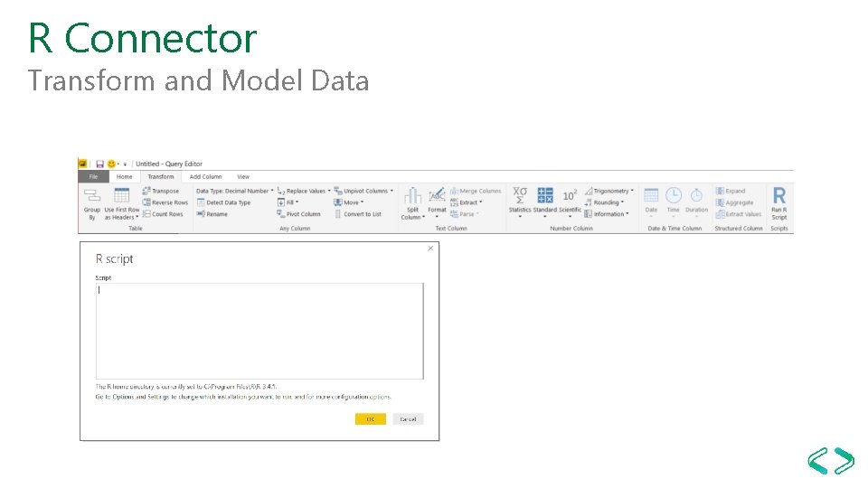Click the Group By icon
This screenshot has height=488, width=868.
92,203
